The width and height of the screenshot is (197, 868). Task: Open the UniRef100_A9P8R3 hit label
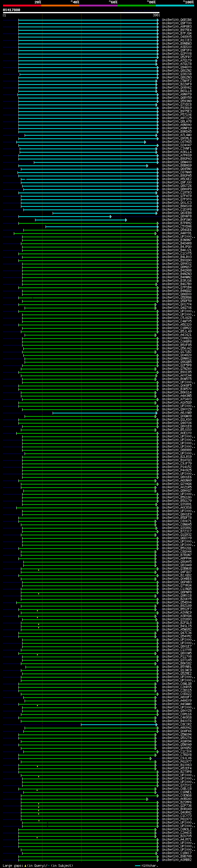tap(176, 26)
